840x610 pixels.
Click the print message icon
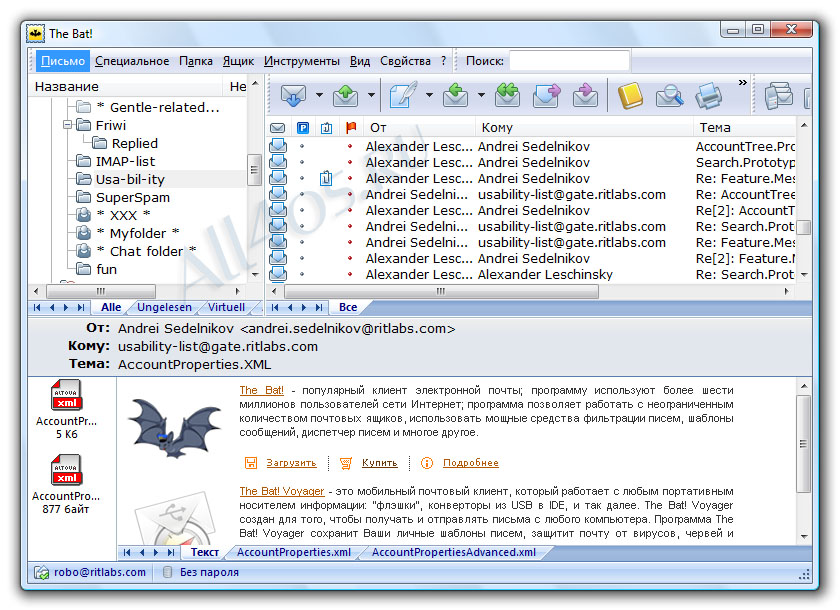tap(709, 96)
